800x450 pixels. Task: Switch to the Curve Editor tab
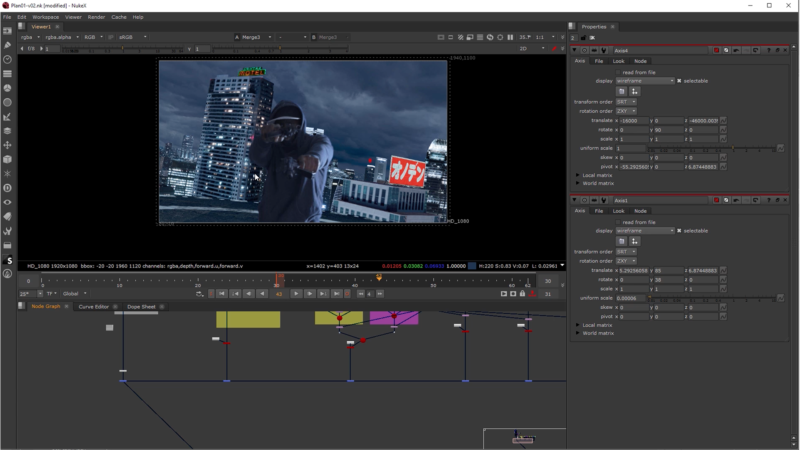pyautogui.click(x=94, y=307)
